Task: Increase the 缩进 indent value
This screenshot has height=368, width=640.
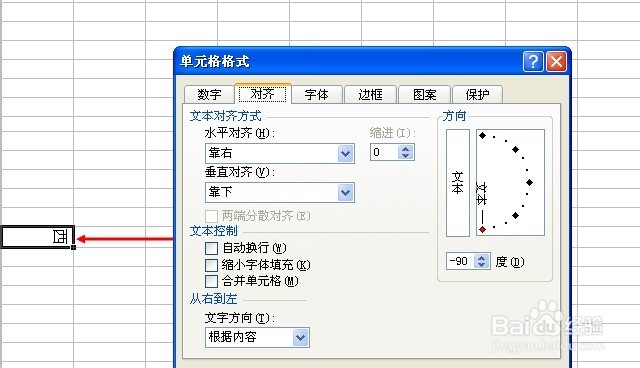Action: pyautogui.click(x=405, y=149)
